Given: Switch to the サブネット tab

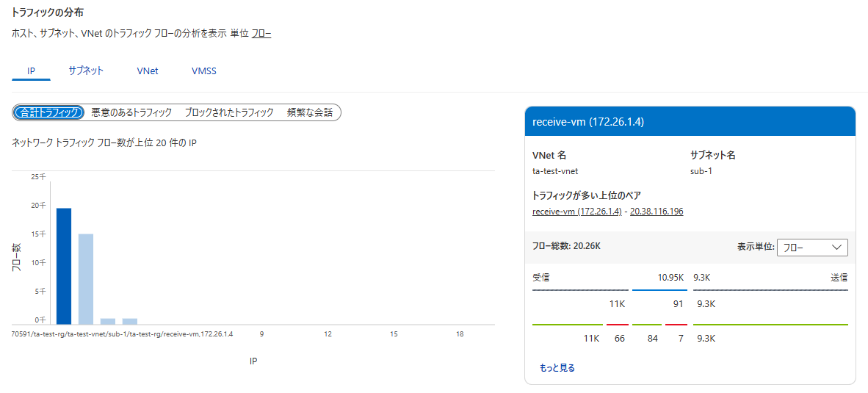Looking at the screenshot, I should tap(86, 71).
